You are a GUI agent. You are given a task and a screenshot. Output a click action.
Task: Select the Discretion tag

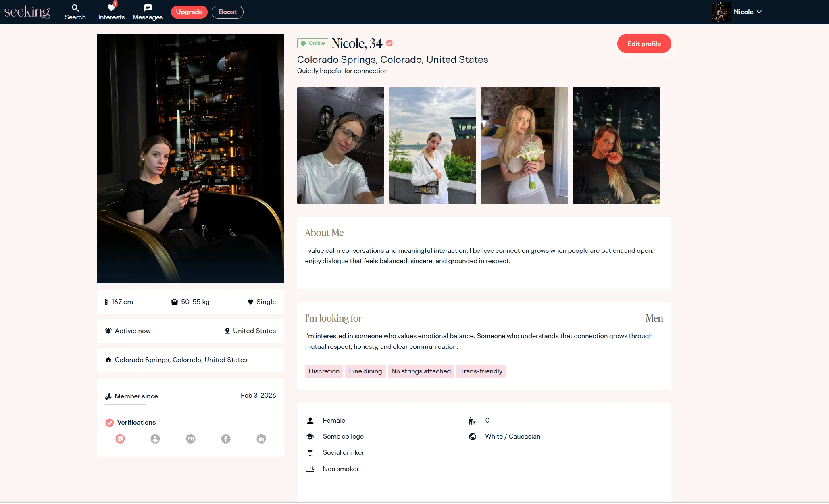[x=324, y=371]
